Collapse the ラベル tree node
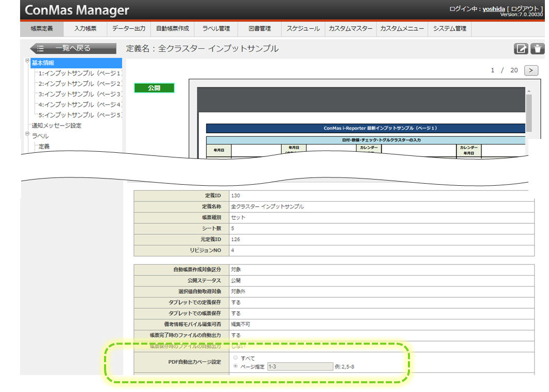 click(x=27, y=134)
